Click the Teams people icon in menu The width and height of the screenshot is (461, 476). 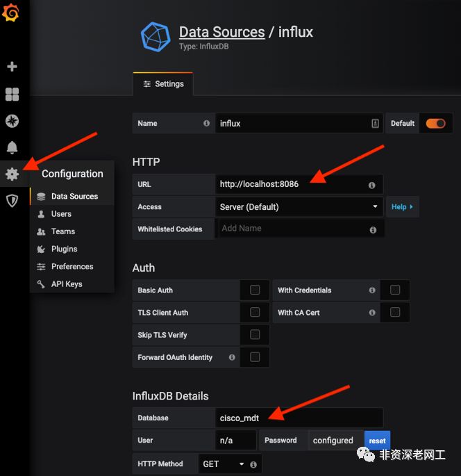pyautogui.click(x=41, y=231)
